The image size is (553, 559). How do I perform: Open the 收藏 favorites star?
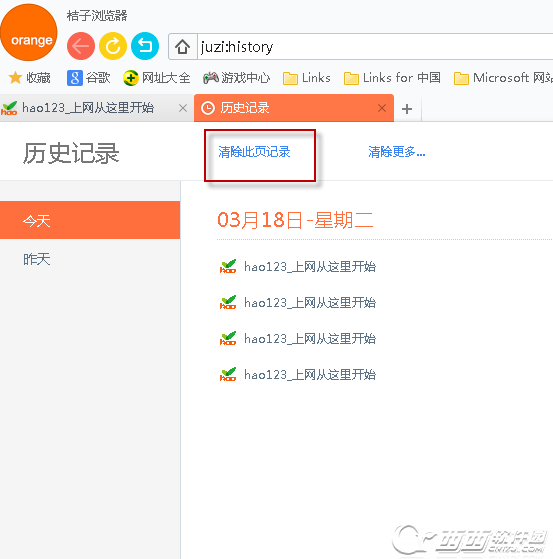click(29, 78)
